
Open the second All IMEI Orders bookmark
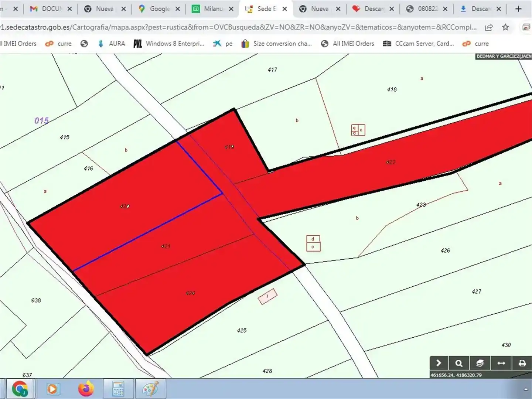pos(348,44)
